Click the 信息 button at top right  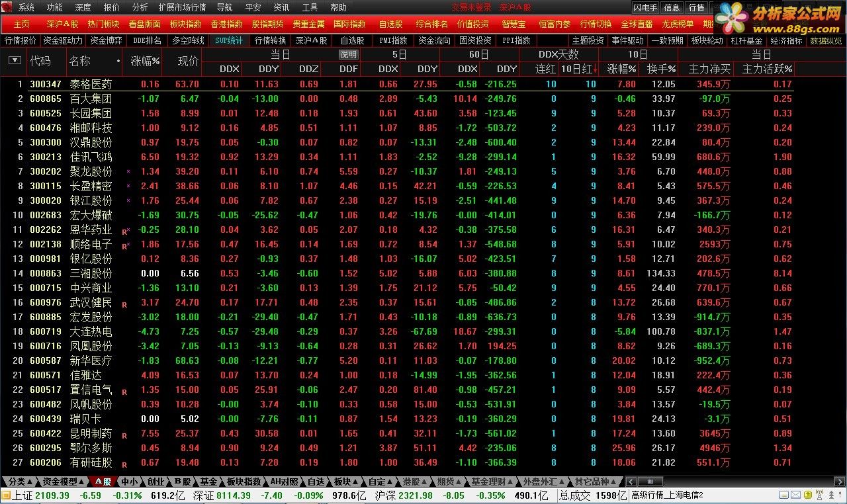click(672, 8)
